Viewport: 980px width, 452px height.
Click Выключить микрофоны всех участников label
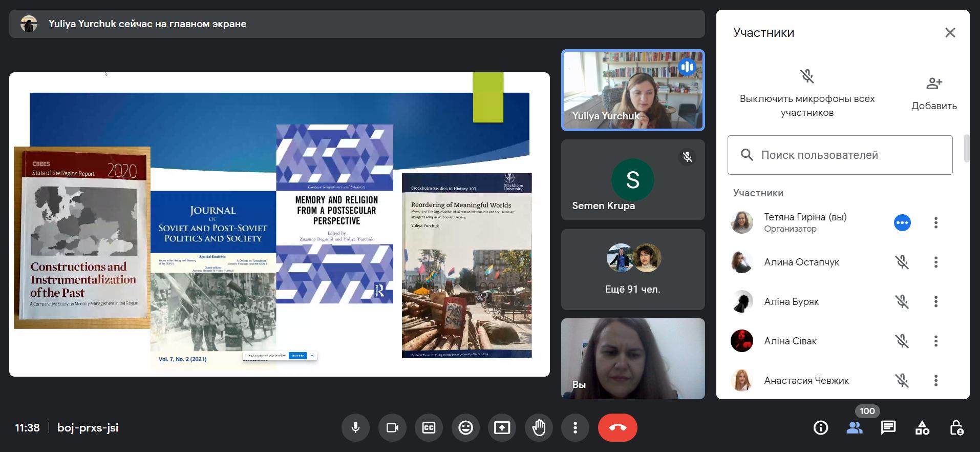click(807, 106)
